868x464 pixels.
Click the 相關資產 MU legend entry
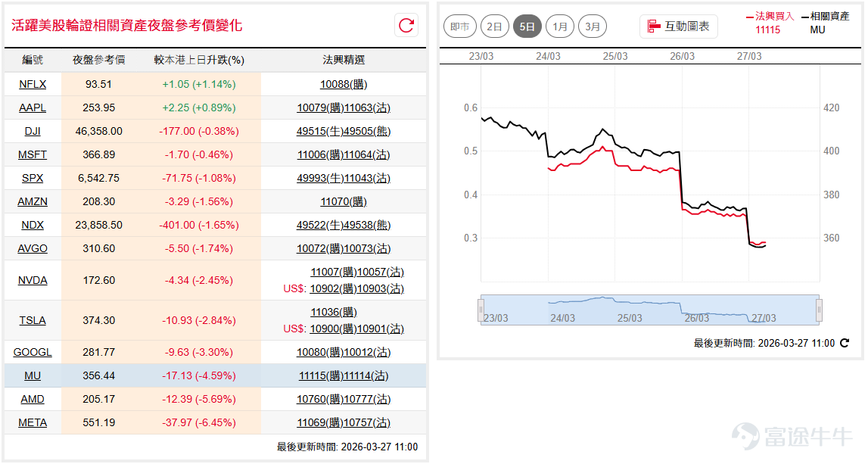[825, 23]
